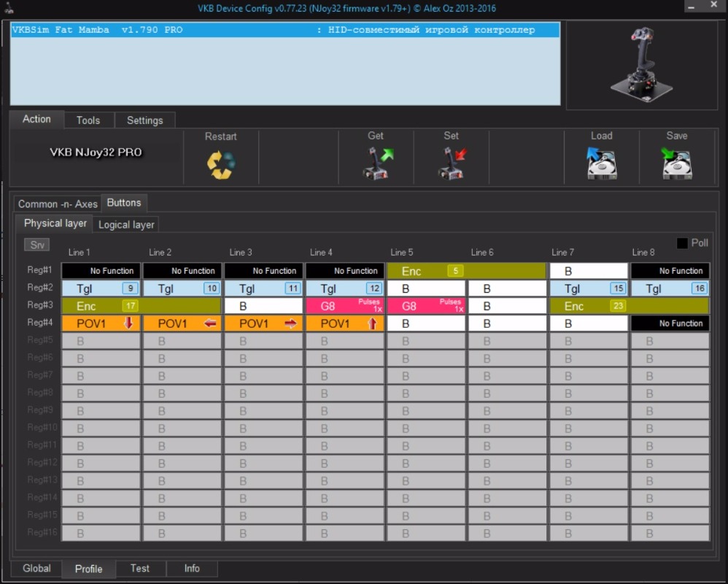Click the POV1 left arrow cell

click(182, 323)
